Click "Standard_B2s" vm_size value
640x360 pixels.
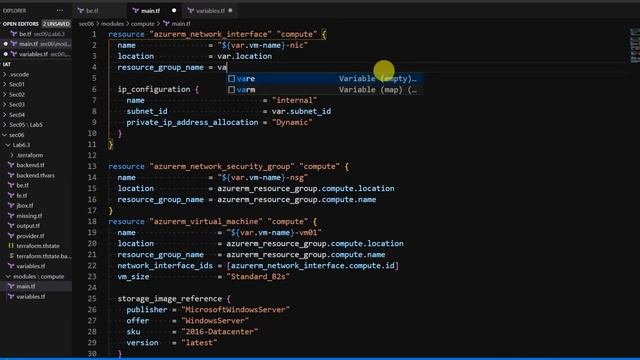(259, 277)
